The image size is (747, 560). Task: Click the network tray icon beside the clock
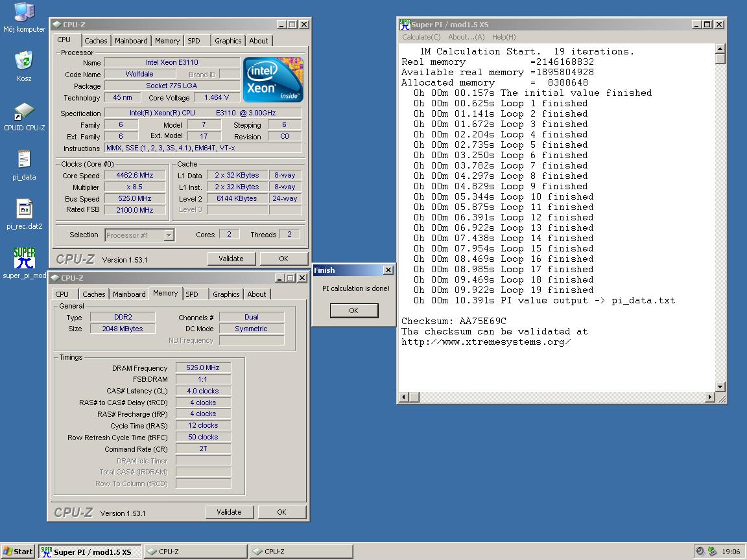[712, 552]
